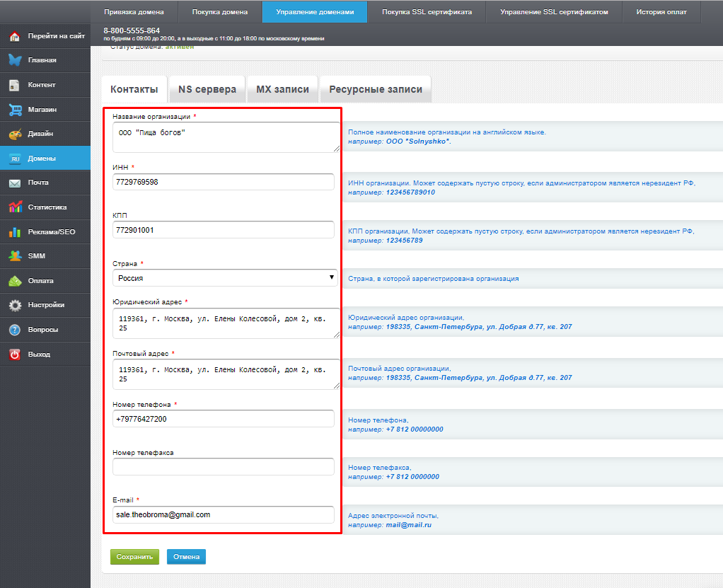This screenshot has width=723, height=588.
Task: Click the gear icon for Настройки
Action: (x=15, y=305)
